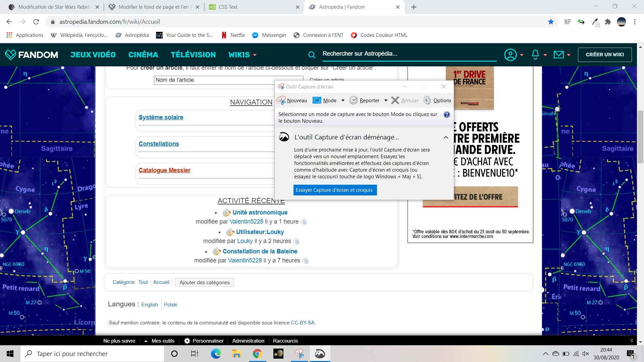644x362 pixels.
Task: Open the Netflix bookmark
Action: click(x=233, y=35)
